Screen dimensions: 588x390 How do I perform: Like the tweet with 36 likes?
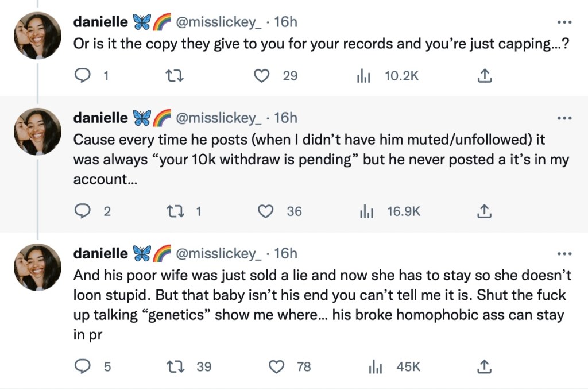point(265,211)
